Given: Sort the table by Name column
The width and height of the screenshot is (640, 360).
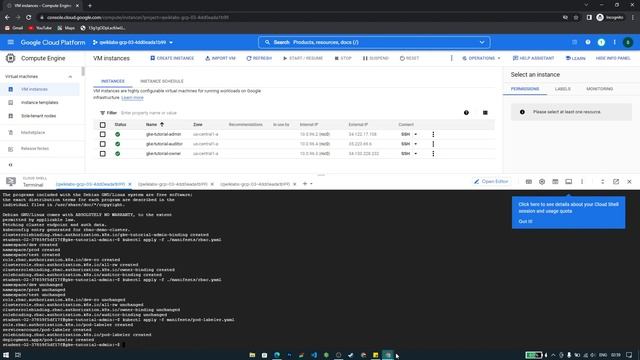Looking at the screenshot, I should (x=155, y=124).
